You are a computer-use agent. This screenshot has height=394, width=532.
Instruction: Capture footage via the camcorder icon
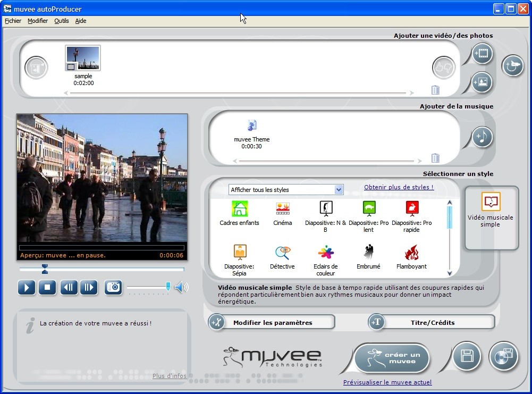click(512, 65)
